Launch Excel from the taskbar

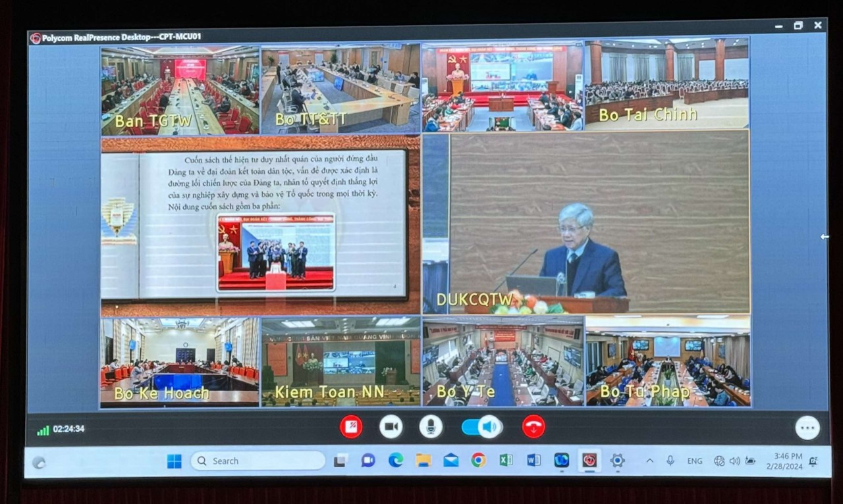tap(506, 461)
